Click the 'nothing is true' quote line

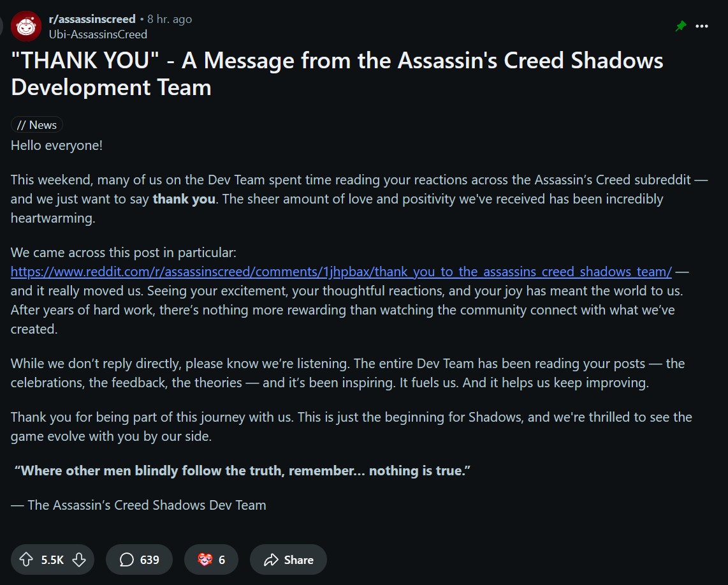(x=242, y=470)
